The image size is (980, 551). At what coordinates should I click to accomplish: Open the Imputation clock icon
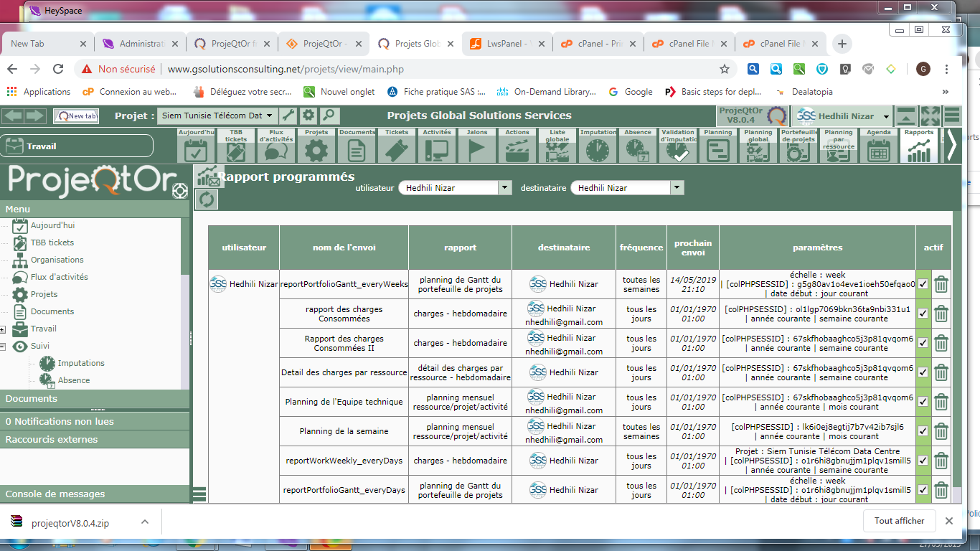coord(597,149)
